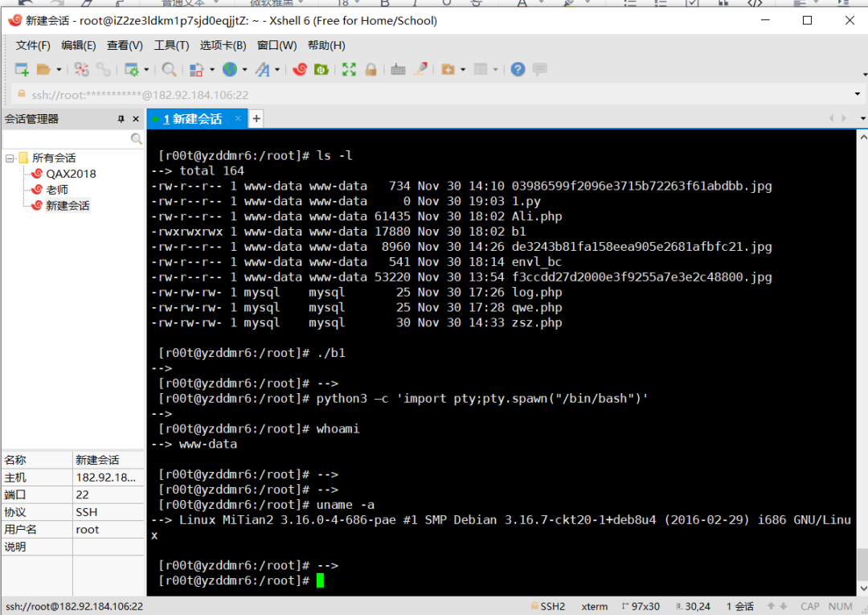This screenshot has height=615, width=868.
Task: Select 新建会话 in the session tree
Action: tap(68, 206)
